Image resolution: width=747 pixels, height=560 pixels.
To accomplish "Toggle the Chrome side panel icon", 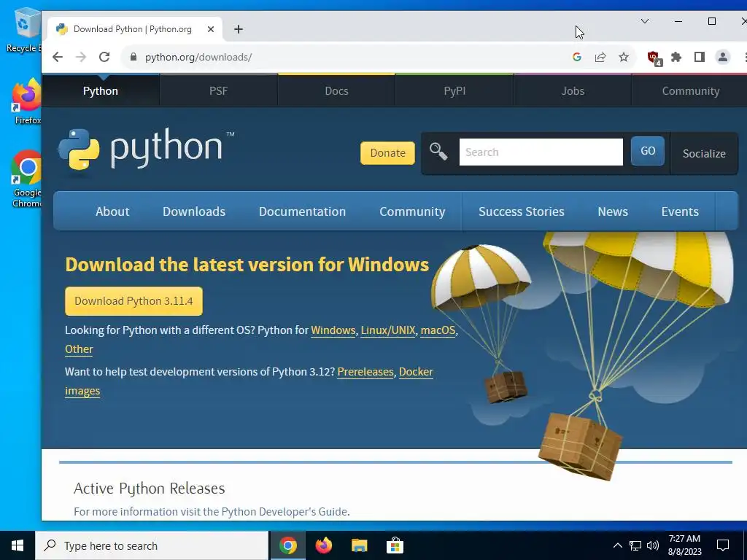I will 700,57.
